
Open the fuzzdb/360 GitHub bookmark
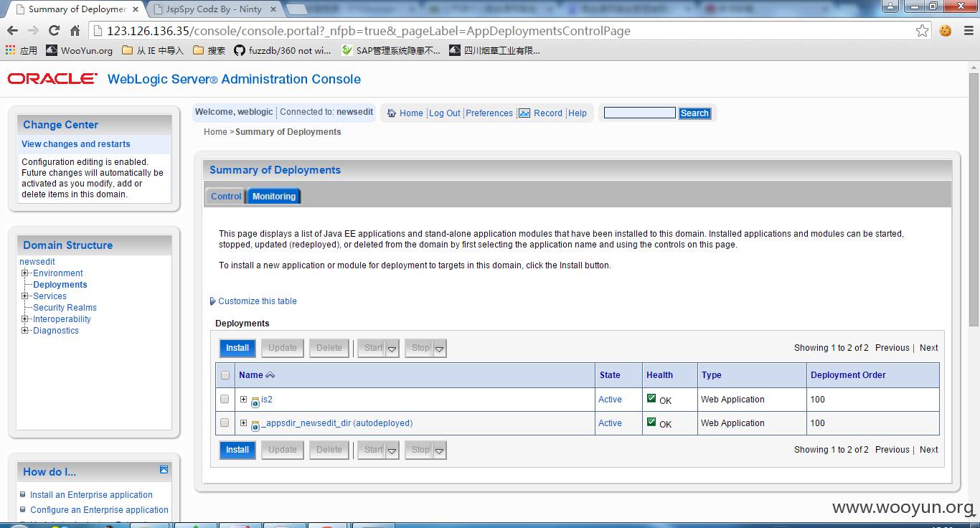coord(282,50)
